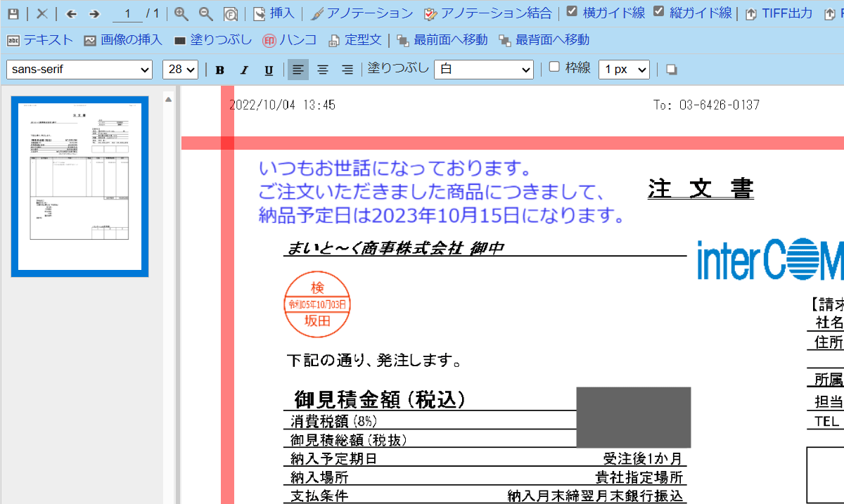Click text まいと～く商事株式会社 御中
Viewport: 844px width, 504px height.
[395, 248]
